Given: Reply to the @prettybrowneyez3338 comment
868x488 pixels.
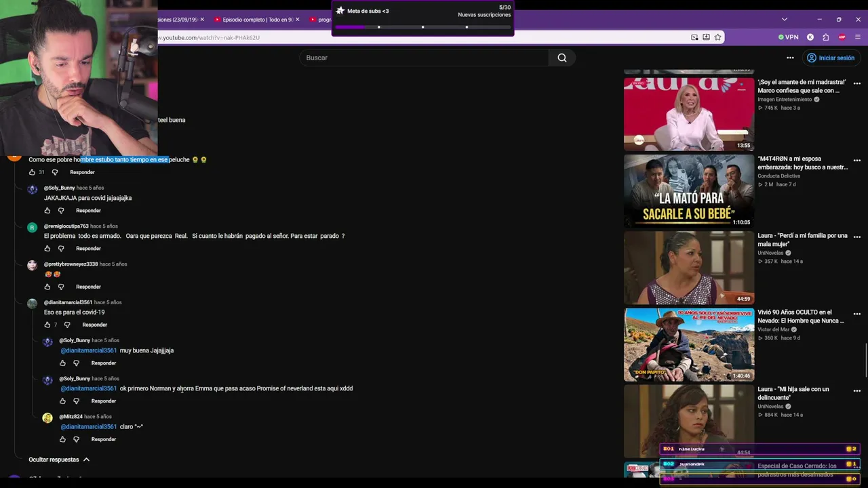Looking at the screenshot, I should pos(88,287).
